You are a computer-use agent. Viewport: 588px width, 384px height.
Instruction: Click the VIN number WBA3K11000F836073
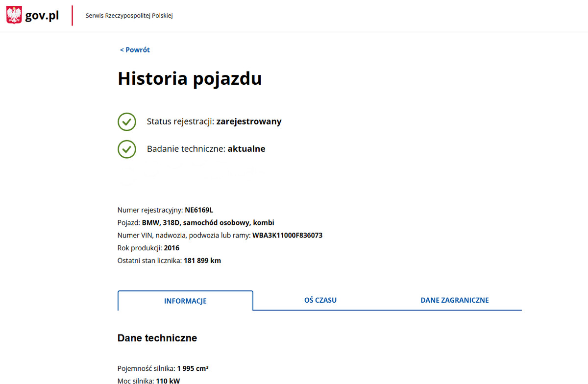click(x=287, y=236)
